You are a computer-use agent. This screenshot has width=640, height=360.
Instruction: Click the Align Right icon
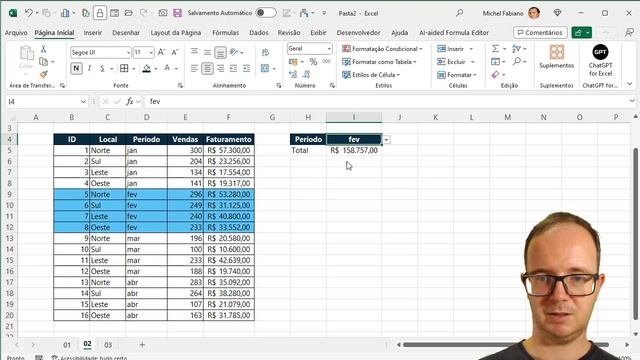pos(220,68)
